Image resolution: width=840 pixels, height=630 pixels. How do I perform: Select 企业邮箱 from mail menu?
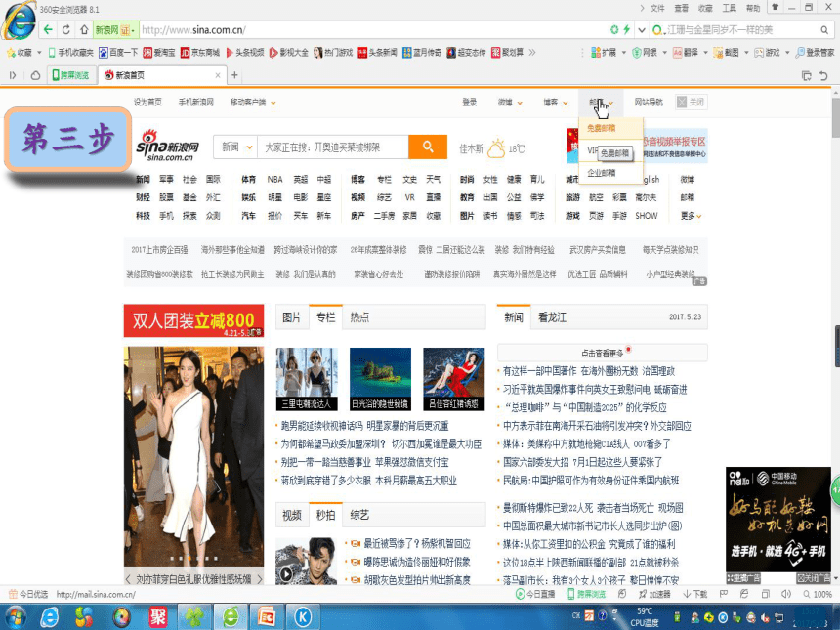(601, 173)
